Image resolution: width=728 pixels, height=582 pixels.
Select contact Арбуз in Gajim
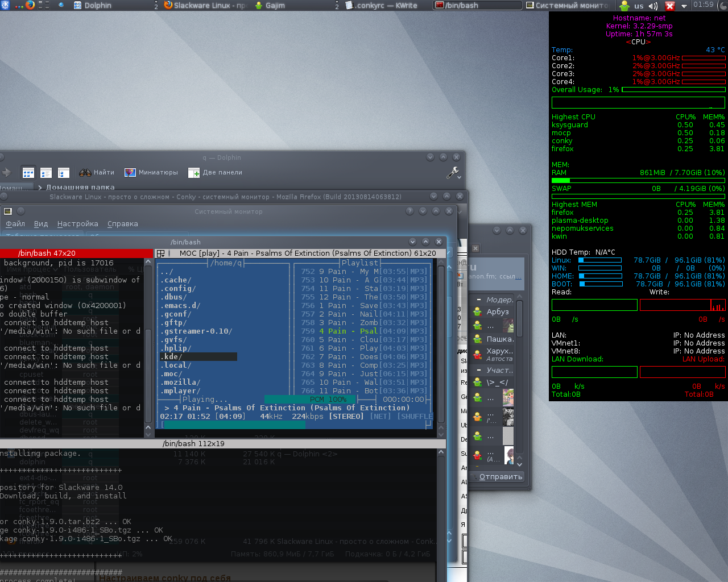click(493, 311)
